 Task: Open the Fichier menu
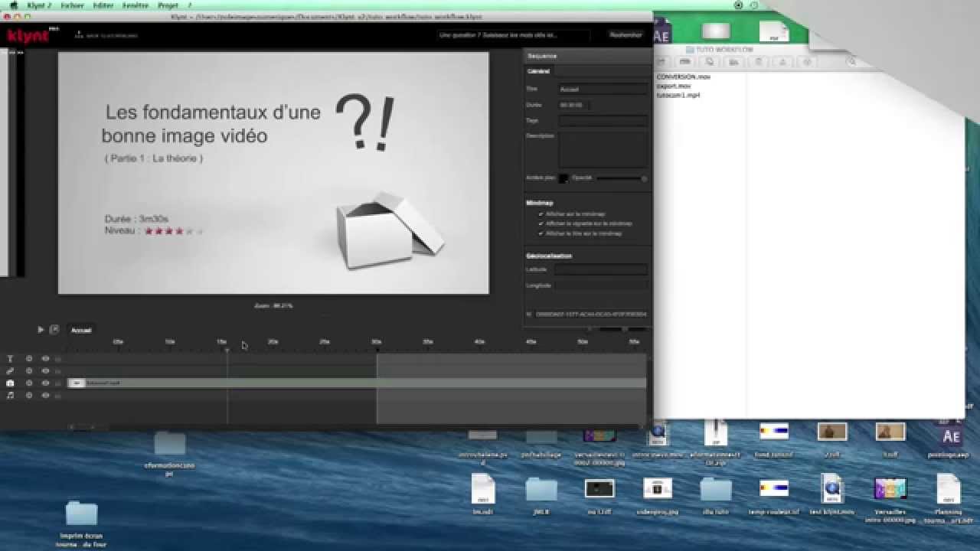(x=73, y=5)
